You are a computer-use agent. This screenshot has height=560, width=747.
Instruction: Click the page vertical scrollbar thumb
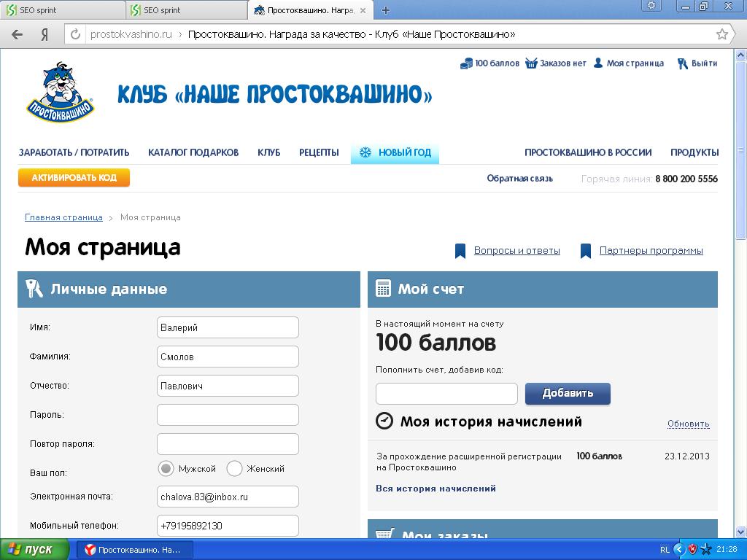(740, 152)
